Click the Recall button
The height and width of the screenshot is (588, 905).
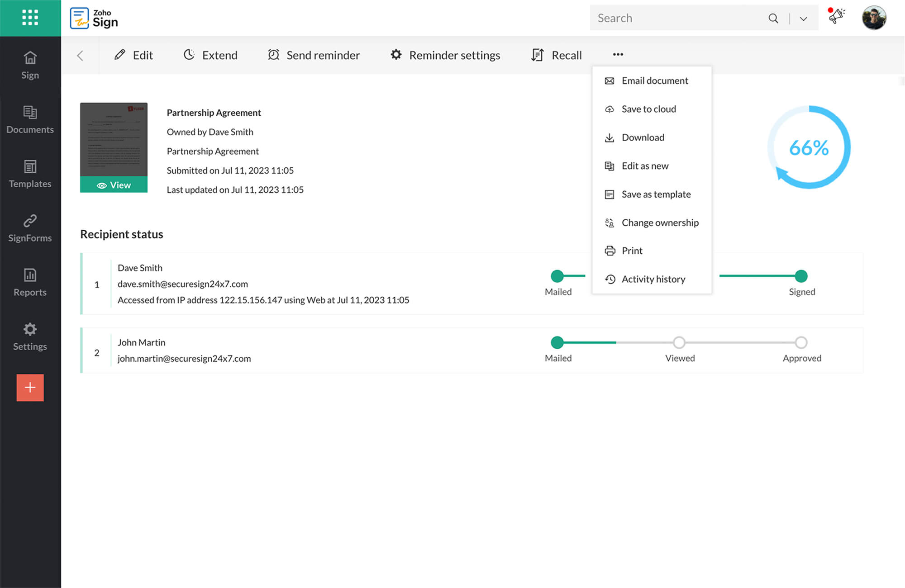[557, 55]
